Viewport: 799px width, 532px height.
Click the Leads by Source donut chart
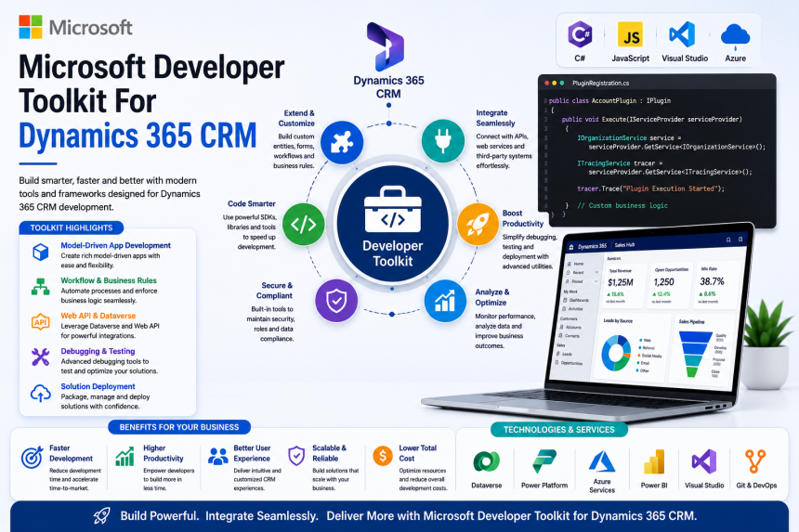point(616,353)
